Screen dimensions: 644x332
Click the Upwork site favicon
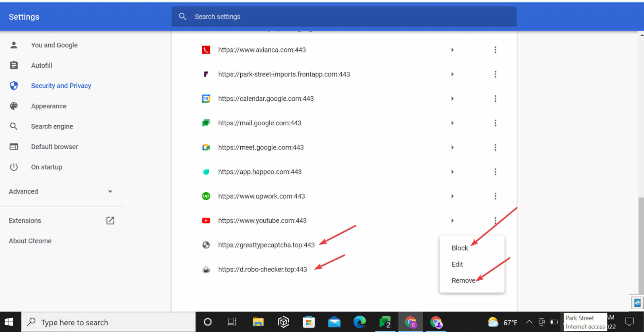click(x=206, y=196)
